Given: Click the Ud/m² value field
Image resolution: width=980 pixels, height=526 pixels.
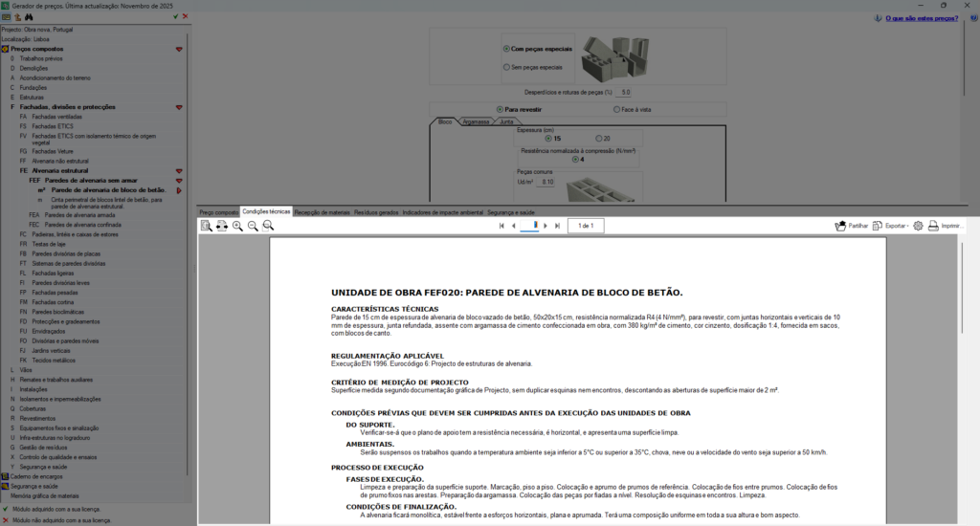Looking at the screenshot, I should coord(547,182).
